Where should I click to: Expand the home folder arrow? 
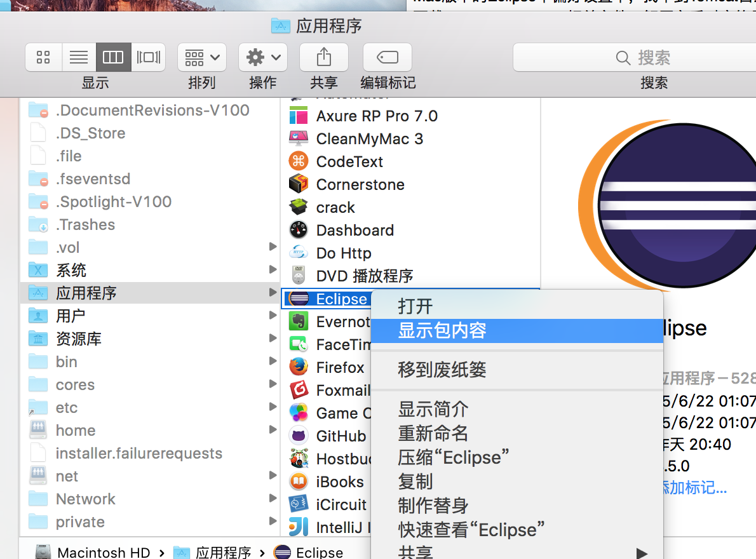pyautogui.click(x=273, y=430)
